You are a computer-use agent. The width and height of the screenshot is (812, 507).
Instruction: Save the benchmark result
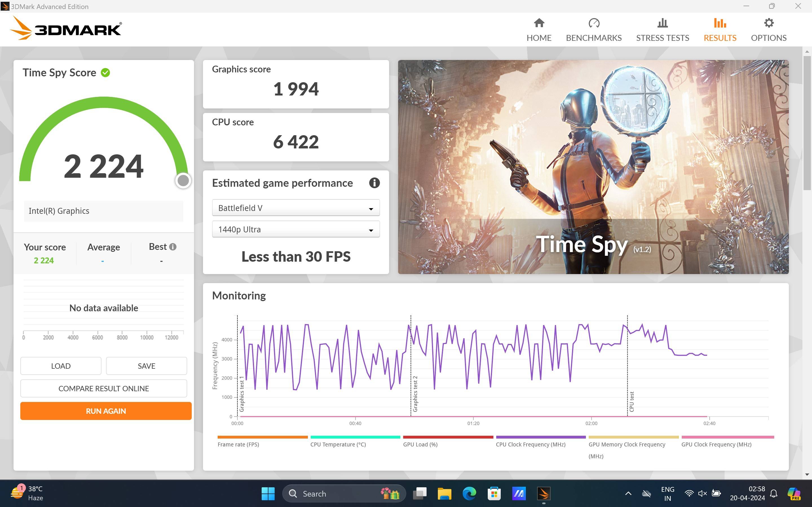click(x=146, y=366)
